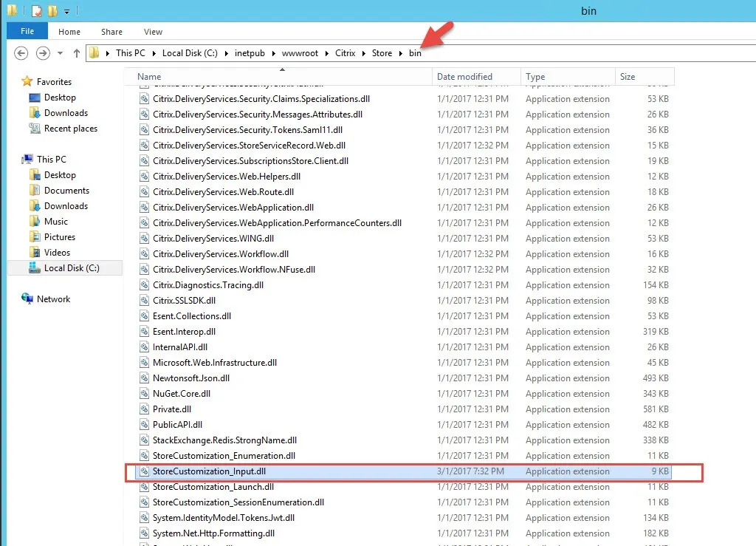The image size is (756, 546).
Task: Open the File menu tab
Action: tap(27, 32)
